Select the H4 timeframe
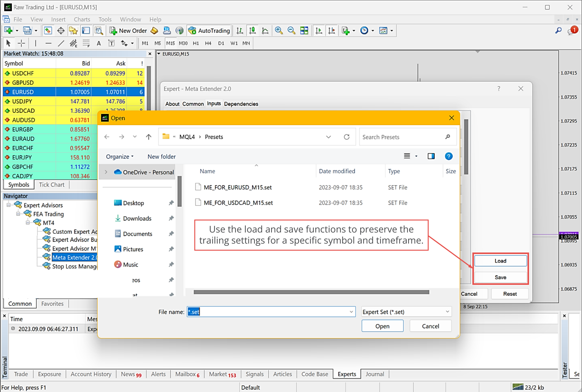The image size is (582, 392). click(x=208, y=43)
